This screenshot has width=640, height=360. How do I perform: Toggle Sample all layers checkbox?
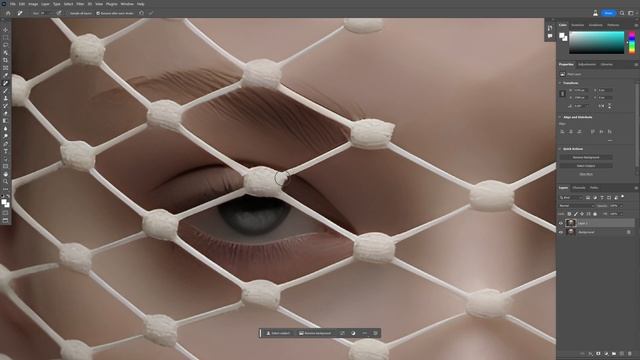(x=80, y=13)
